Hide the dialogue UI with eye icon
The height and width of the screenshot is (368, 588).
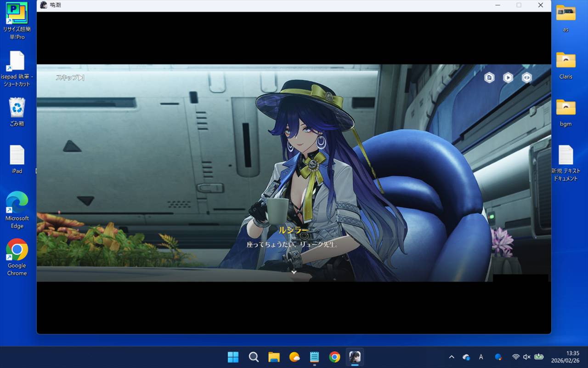point(526,78)
